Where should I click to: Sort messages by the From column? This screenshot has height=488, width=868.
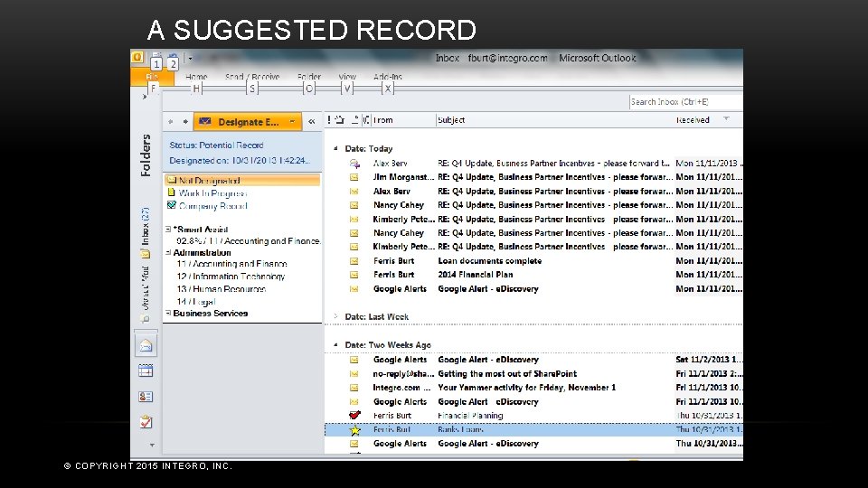(x=382, y=120)
